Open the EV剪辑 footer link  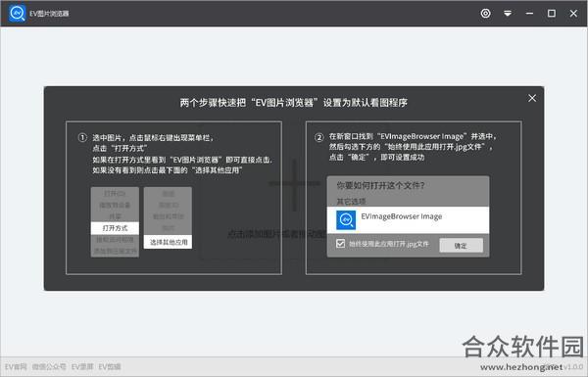110,367
